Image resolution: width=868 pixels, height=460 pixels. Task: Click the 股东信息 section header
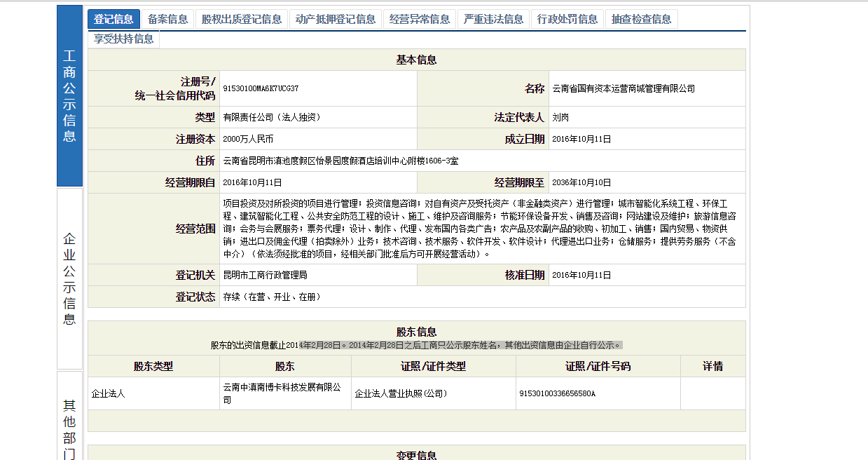pos(416,331)
